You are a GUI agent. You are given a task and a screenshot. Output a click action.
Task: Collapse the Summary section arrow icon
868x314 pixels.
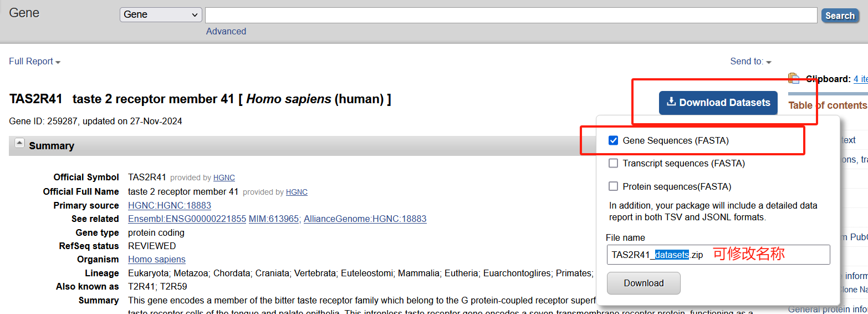[19, 143]
